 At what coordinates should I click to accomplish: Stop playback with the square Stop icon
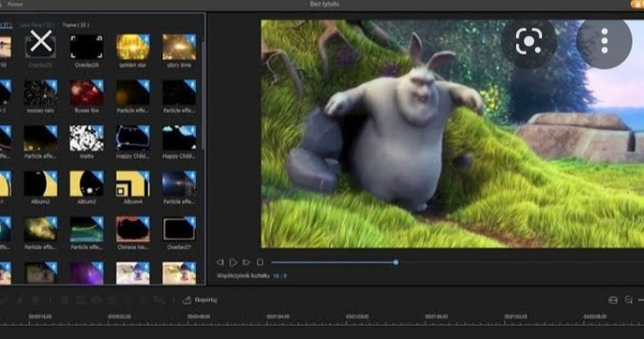[x=260, y=262]
